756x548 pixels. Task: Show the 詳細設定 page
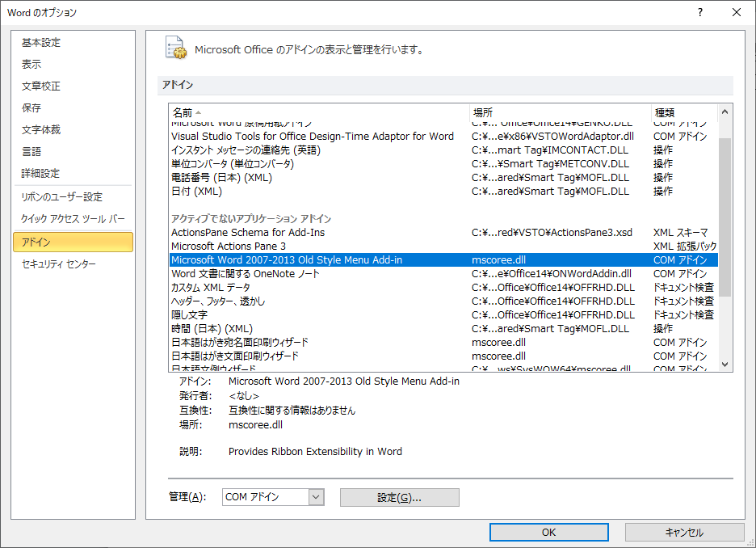coord(73,173)
